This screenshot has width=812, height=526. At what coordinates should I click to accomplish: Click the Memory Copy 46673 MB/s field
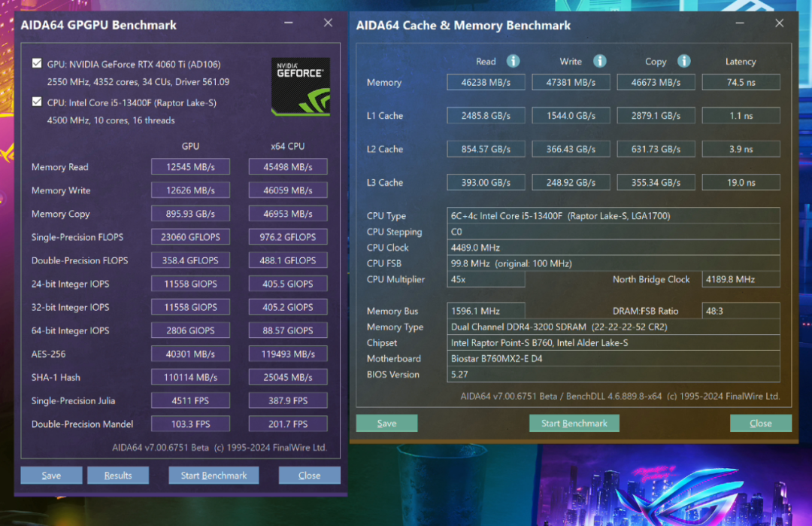click(x=656, y=82)
